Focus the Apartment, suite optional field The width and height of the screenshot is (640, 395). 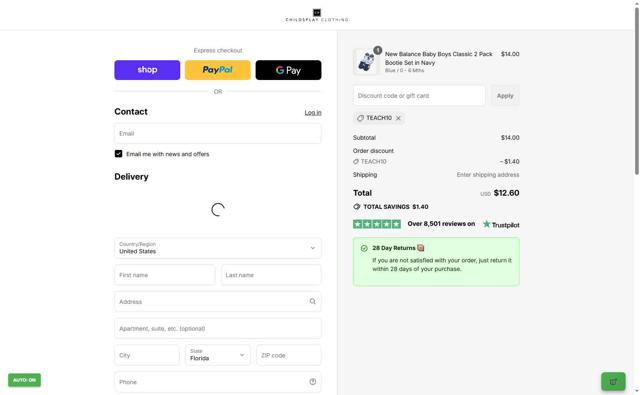point(218,328)
